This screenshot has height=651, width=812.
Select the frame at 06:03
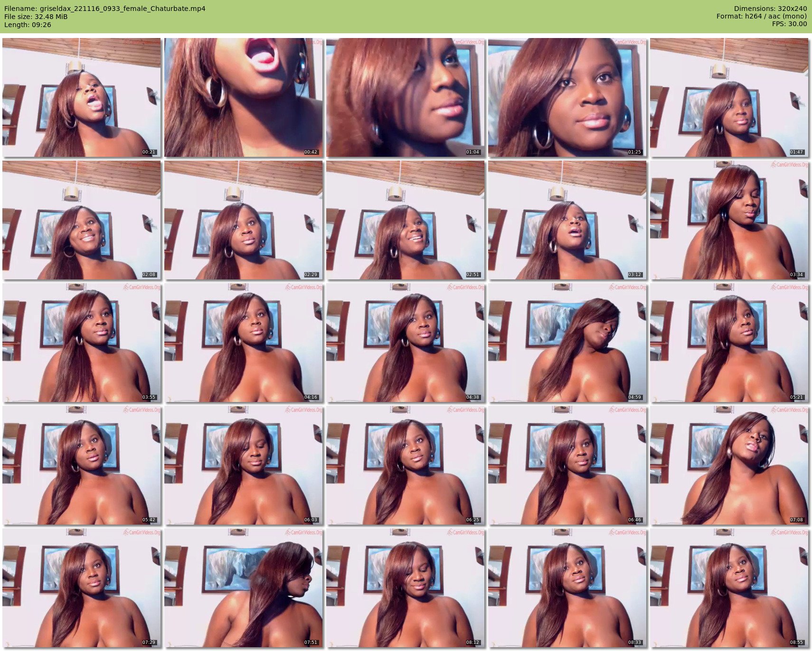(x=244, y=465)
